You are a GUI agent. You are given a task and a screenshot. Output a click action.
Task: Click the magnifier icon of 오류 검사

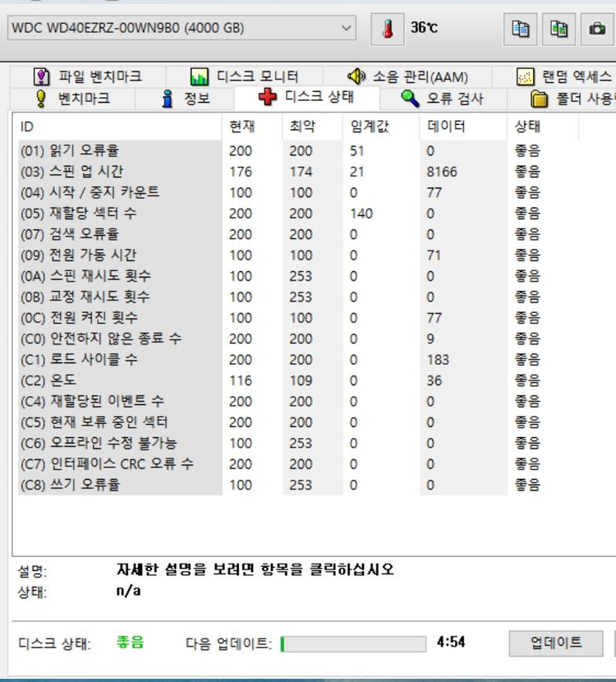point(410,99)
